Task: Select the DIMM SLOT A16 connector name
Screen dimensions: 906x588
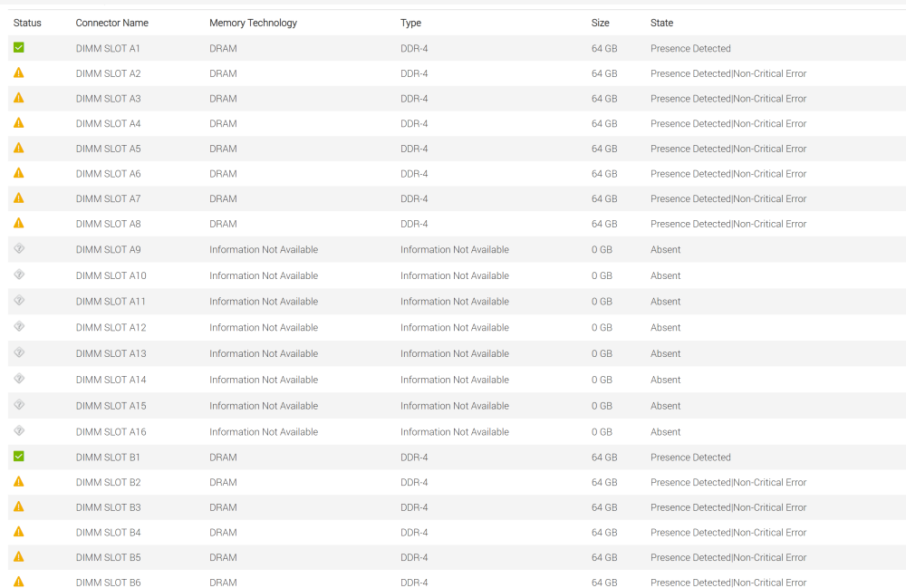Action: tap(111, 432)
